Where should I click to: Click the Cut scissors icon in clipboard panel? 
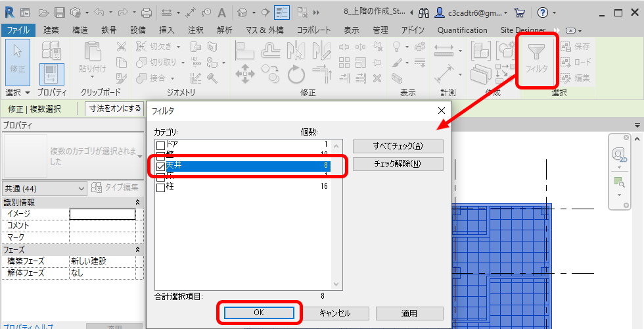coord(121,47)
